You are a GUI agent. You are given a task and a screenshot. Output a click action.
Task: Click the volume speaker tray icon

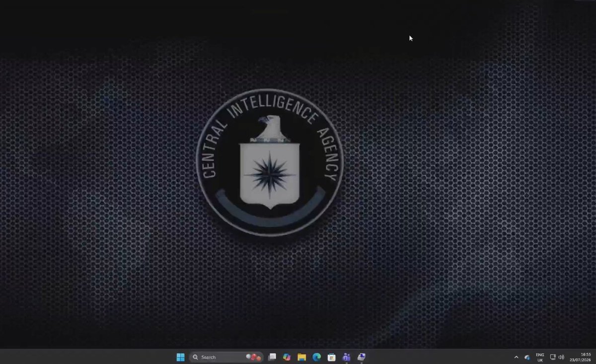tap(561, 357)
